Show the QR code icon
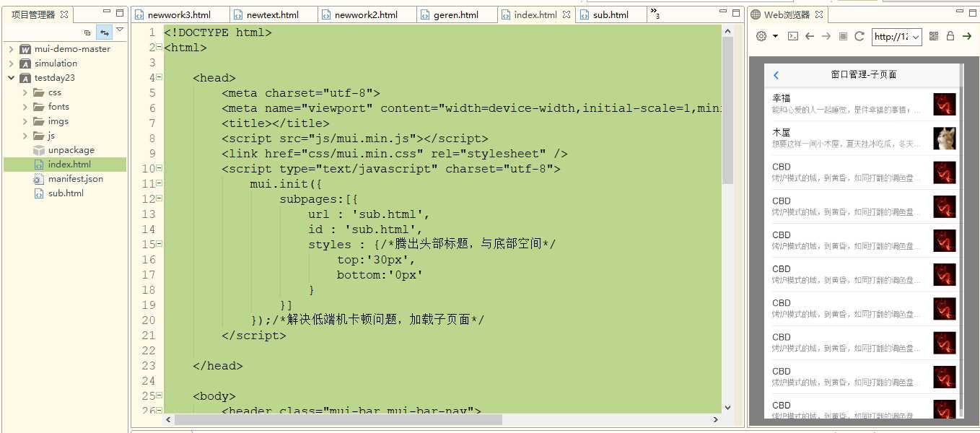 (934, 36)
